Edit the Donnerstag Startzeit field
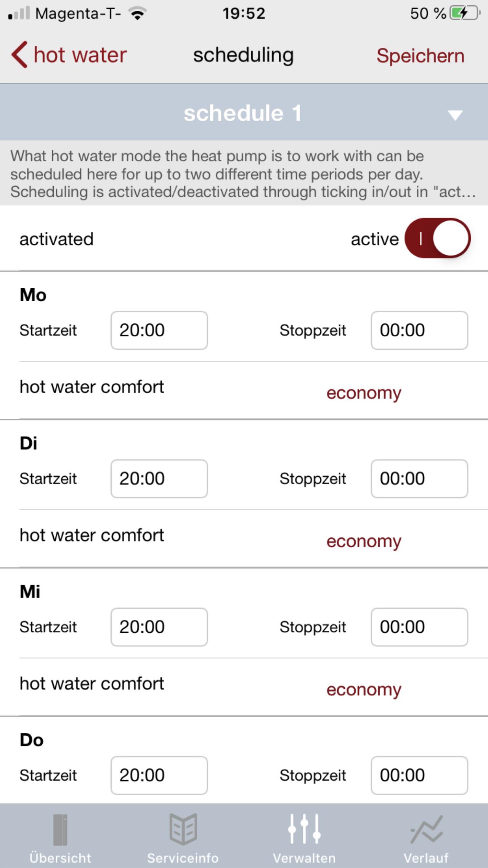488x868 pixels. point(159,775)
